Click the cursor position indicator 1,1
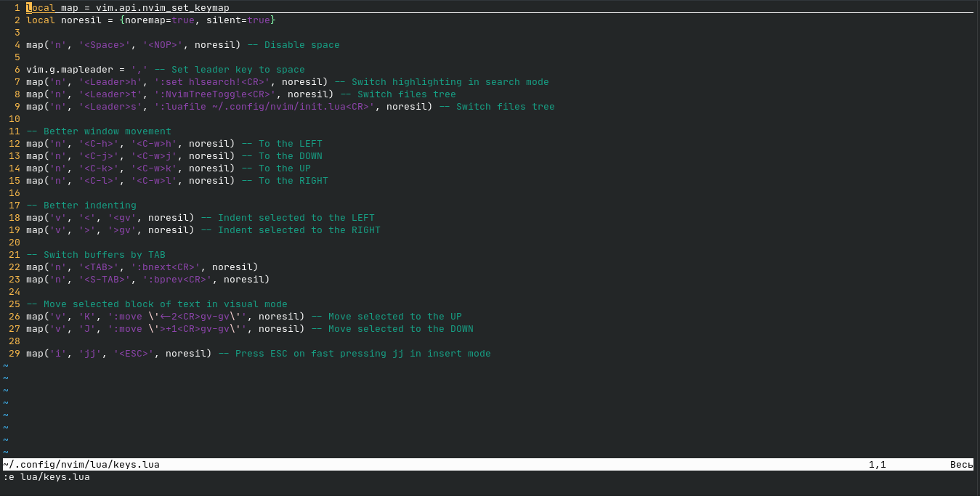The width and height of the screenshot is (980, 496). click(877, 464)
